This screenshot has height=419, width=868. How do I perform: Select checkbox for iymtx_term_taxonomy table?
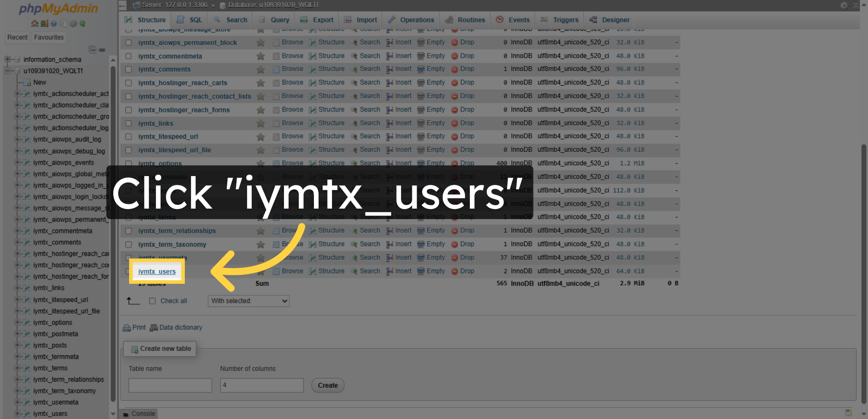(128, 244)
